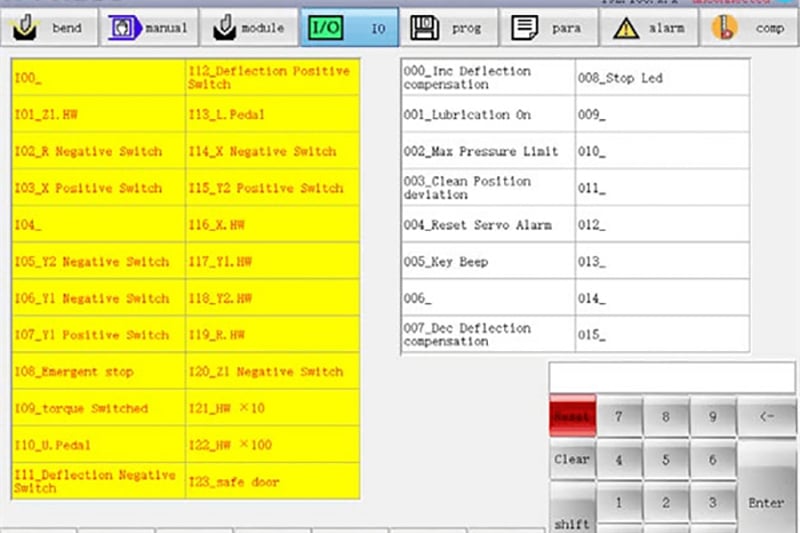Switch to the bend tab label
Viewport: 800px width, 533px height.
tap(67, 28)
